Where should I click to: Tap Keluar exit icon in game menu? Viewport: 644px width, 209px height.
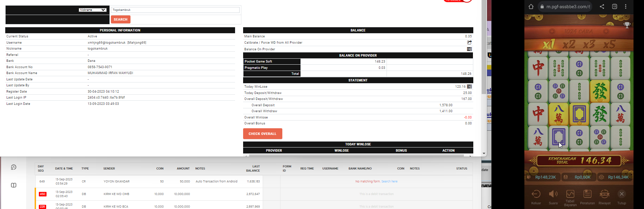pyautogui.click(x=536, y=197)
